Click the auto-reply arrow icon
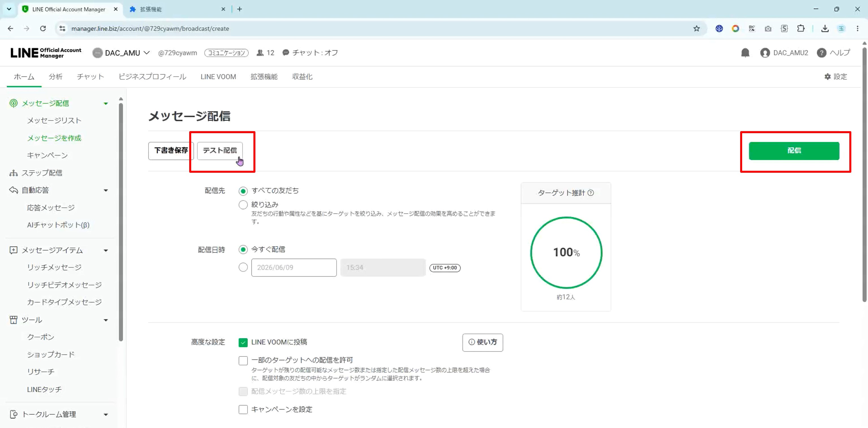The image size is (868, 428). [14, 190]
